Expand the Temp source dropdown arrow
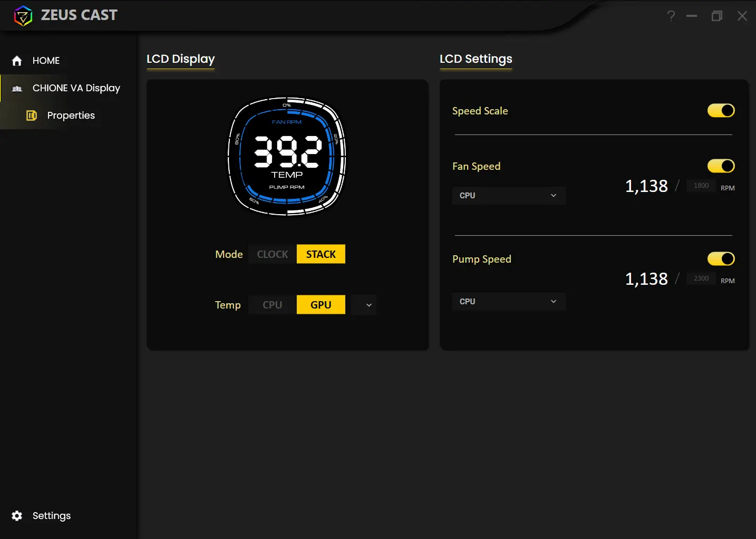This screenshot has height=539, width=756. tap(369, 305)
